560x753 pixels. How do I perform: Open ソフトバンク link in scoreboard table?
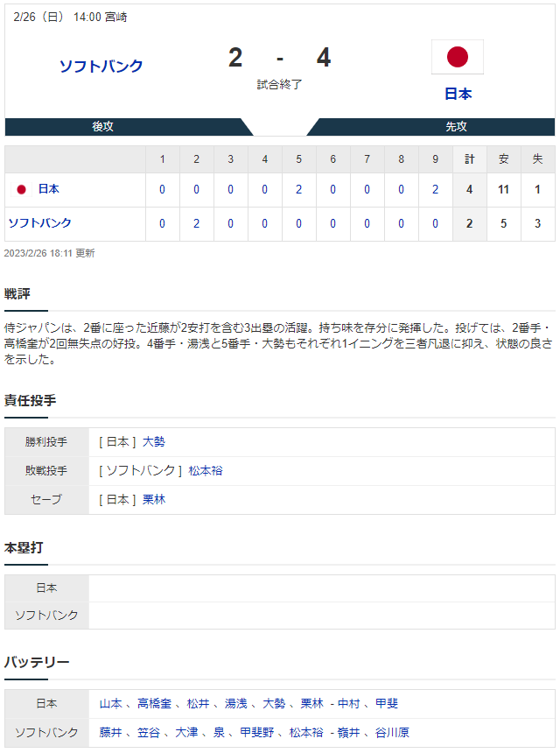[x=40, y=222]
